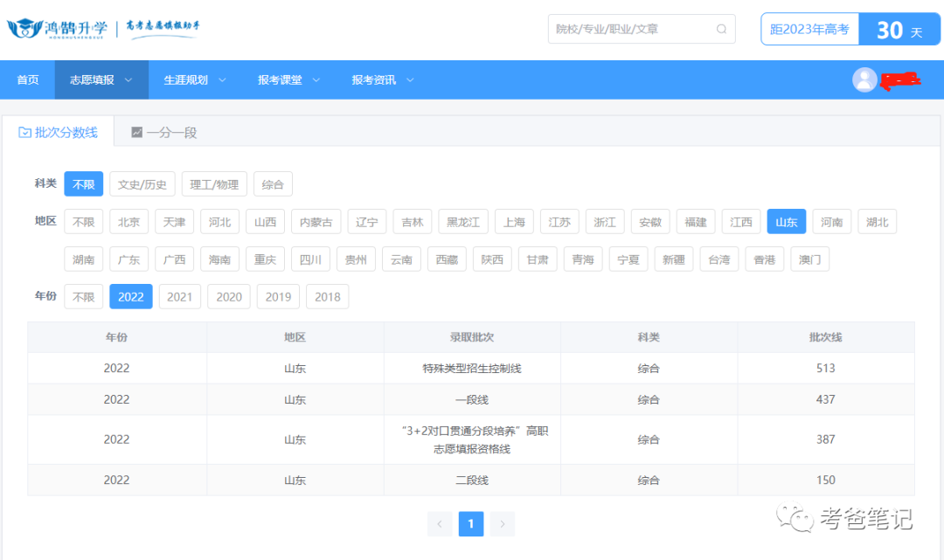This screenshot has height=560, width=944.
Task: Click the search magnifier icon
Action: coord(721,29)
